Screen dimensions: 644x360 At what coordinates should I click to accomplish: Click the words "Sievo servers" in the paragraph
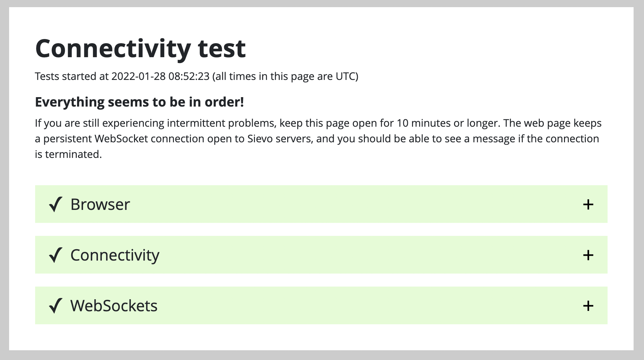coord(280,139)
